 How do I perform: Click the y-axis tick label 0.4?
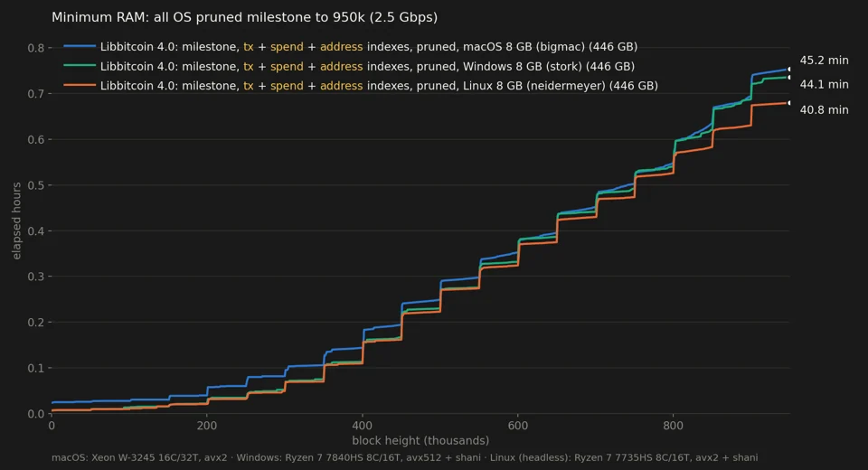pyautogui.click(x=36, y=230)
